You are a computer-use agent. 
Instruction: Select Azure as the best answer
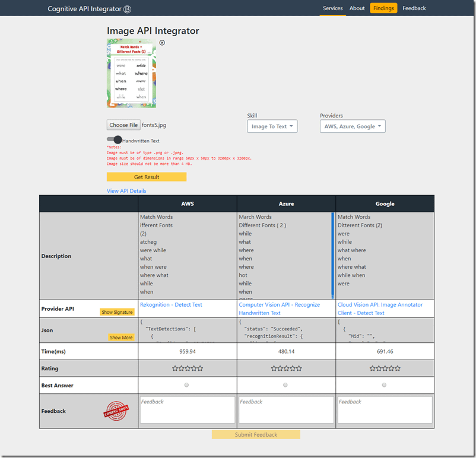pos(285,385)
